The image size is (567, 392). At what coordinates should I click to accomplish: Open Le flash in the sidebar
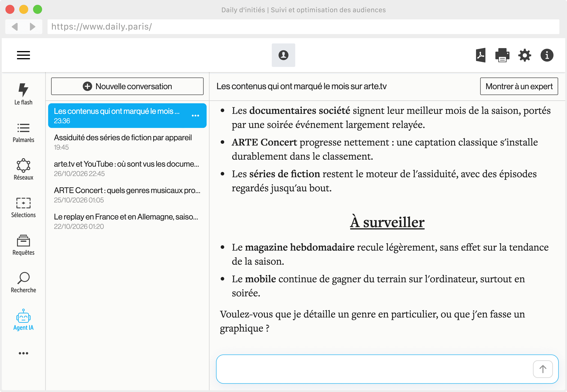pos(23,94)
